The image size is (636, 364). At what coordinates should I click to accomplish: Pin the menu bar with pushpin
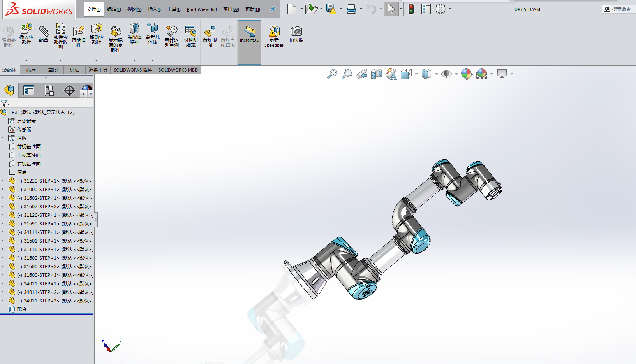point(273,9)
